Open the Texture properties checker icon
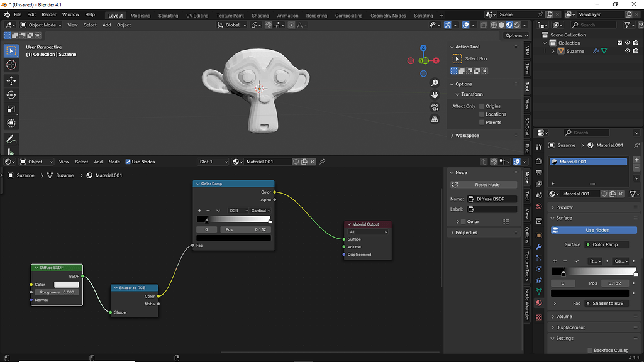Screen dimensions: 644x362 coord(539,317)
